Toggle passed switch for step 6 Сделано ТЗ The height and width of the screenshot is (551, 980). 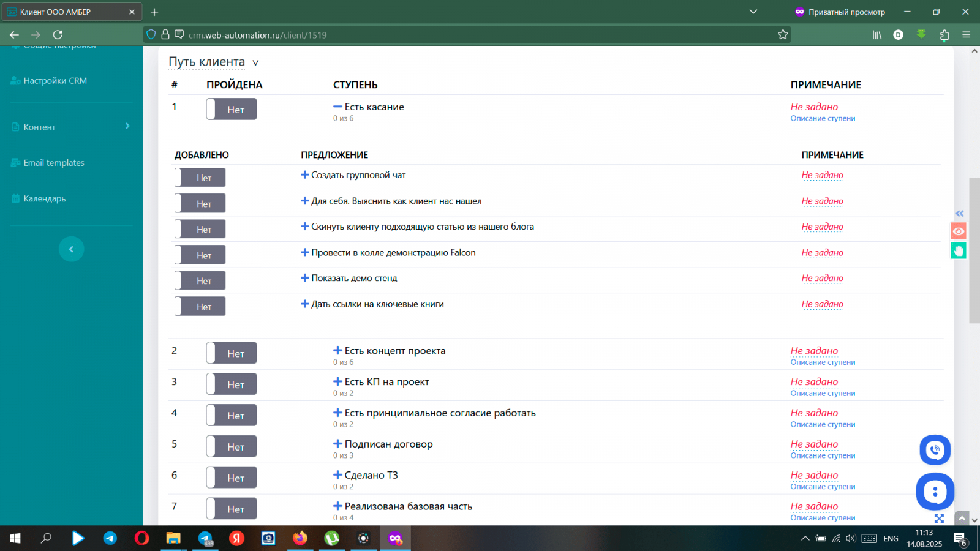coord(232,478)
